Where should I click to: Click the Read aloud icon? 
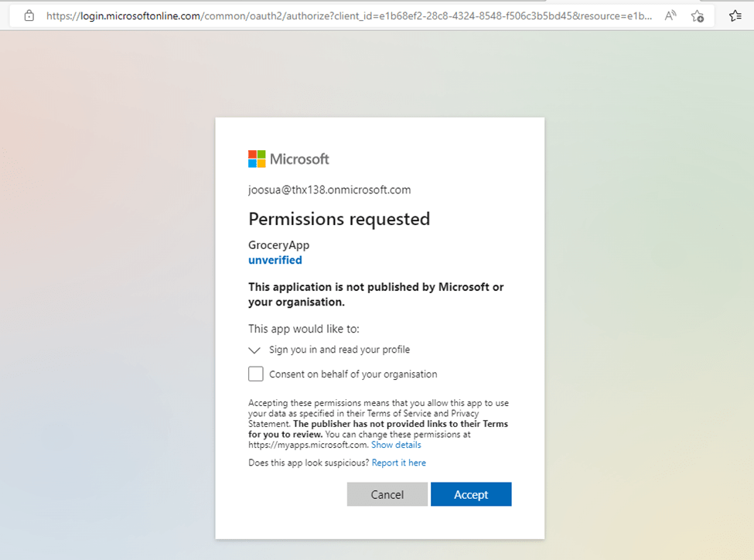pos(670,15)
